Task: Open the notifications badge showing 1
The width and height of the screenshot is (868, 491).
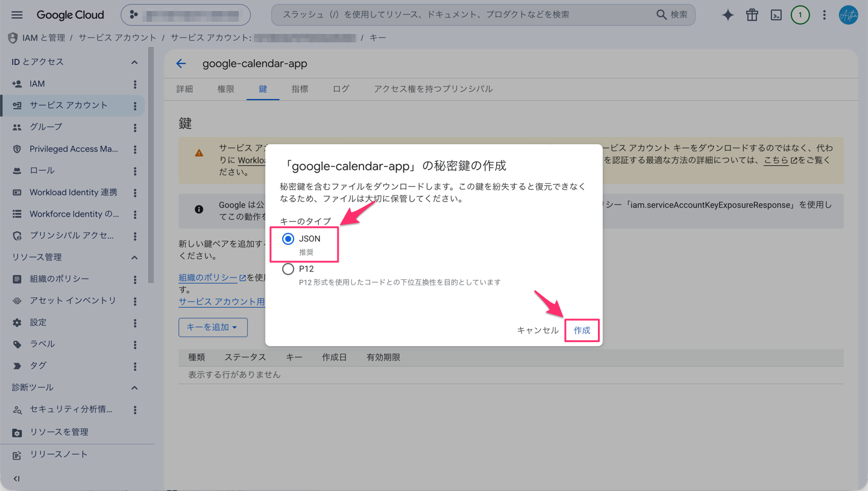Action: [800, 15]
